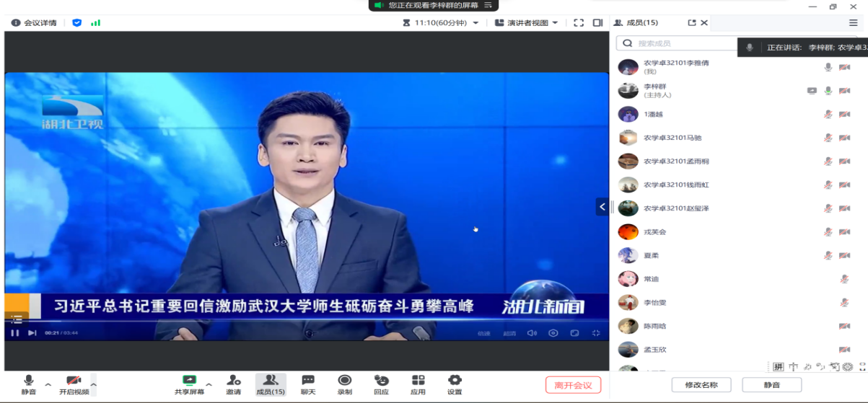Select 成员(15) in the bottom toolbar
Screen dimensions: 868x403
click(x=271, y=384)
